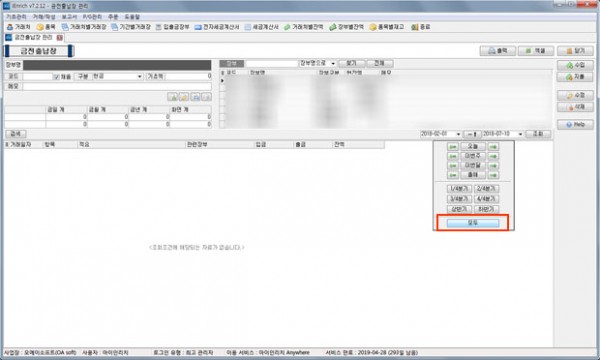Screen dimensions: 600x360
Task: Open 품목 from the toolbar
Action: tap(46, 27)
